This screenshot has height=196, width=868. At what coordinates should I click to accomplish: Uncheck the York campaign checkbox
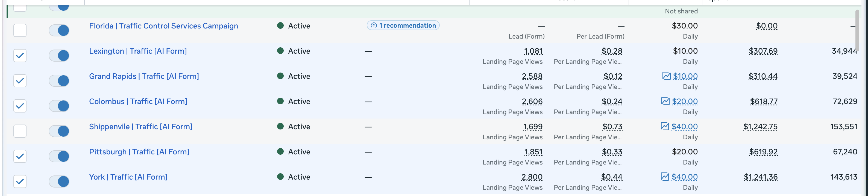pyautogui.click(x=20, y=181)
